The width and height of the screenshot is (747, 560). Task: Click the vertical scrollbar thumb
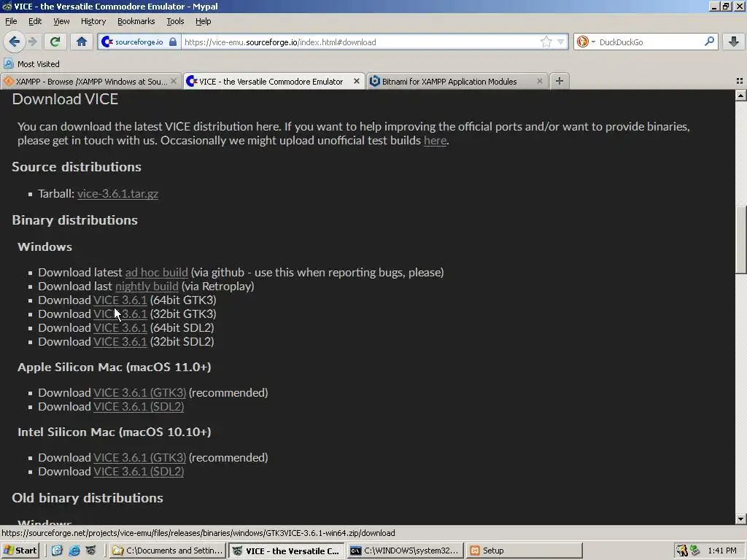click(x=740, y=239)
